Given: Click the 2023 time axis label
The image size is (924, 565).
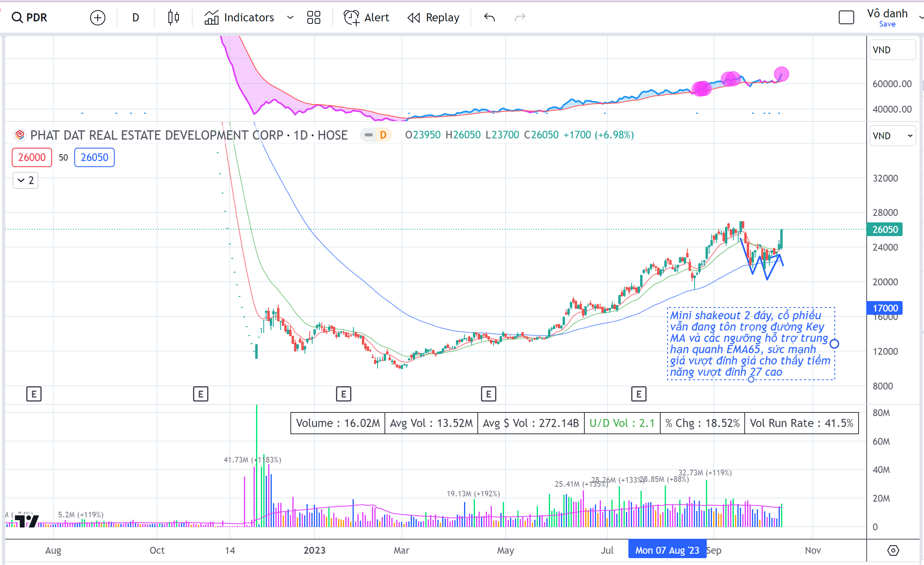Looking at the screenshot, I should coord(315,550).
